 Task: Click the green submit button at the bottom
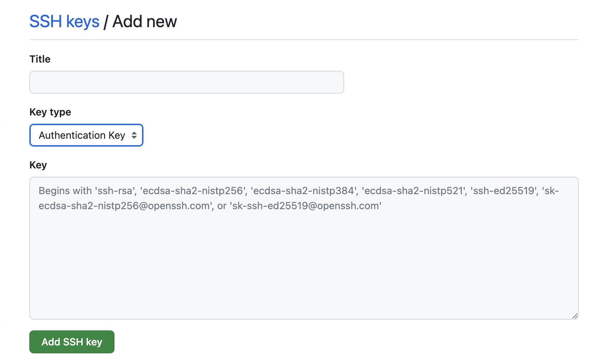72,342
